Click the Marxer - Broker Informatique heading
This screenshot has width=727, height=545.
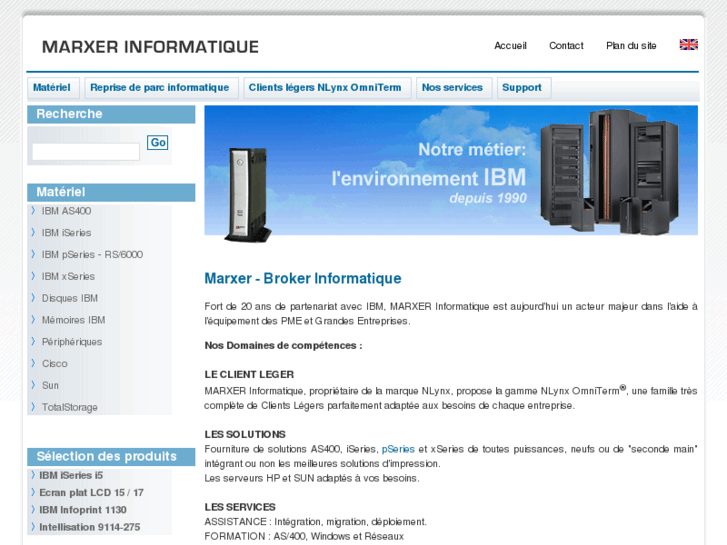303,278
